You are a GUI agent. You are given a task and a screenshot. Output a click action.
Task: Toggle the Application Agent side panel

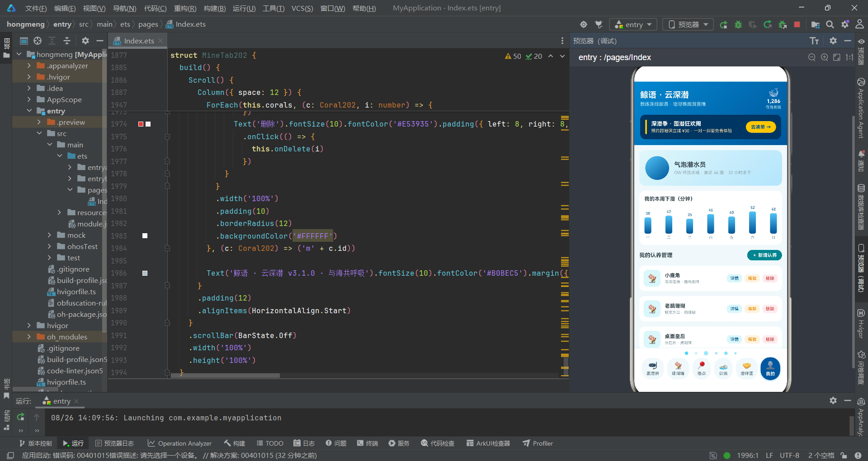point(861,108)
